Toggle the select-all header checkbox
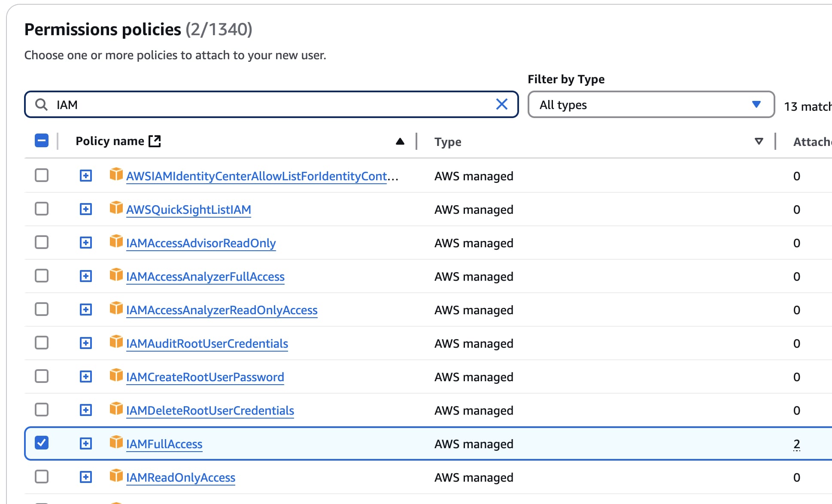832x504 pixels. pyautogui.click(x=42, y=140)
